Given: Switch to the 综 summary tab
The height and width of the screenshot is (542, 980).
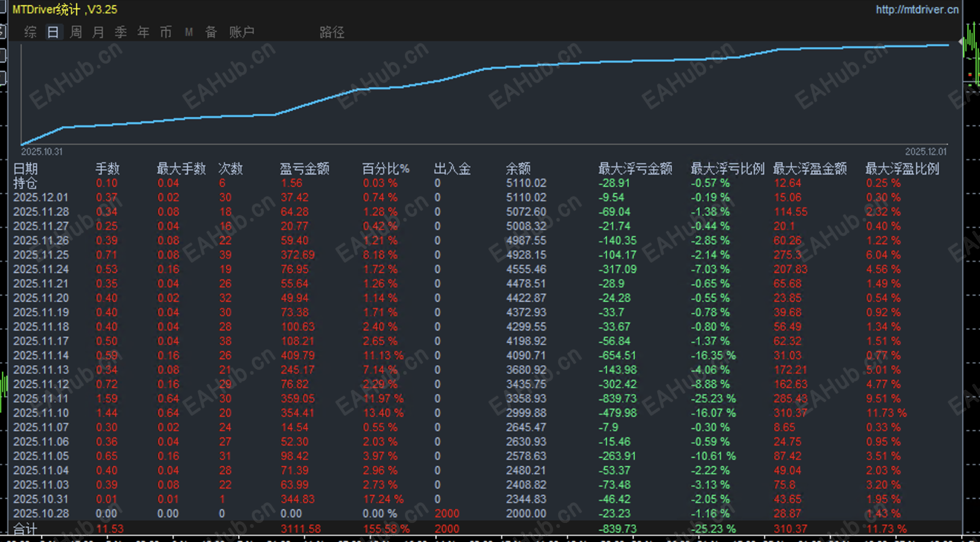Looking at the screenshot, I should pos(31,32).
